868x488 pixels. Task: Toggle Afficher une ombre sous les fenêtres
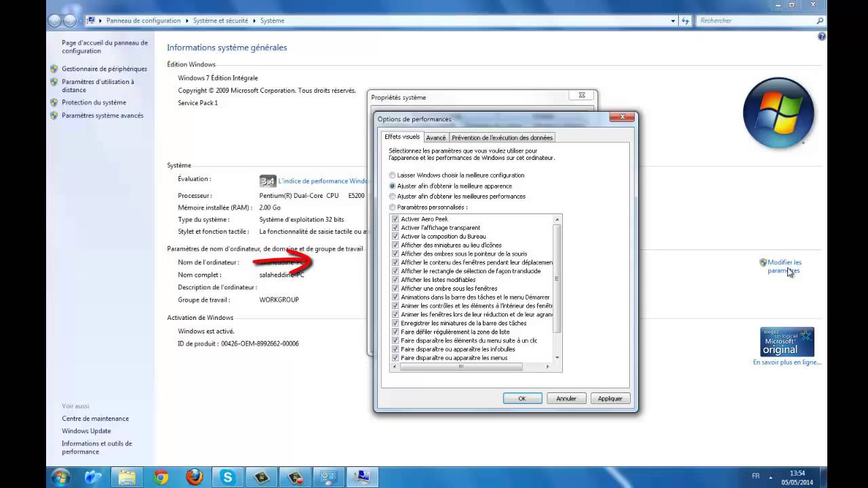395,288
